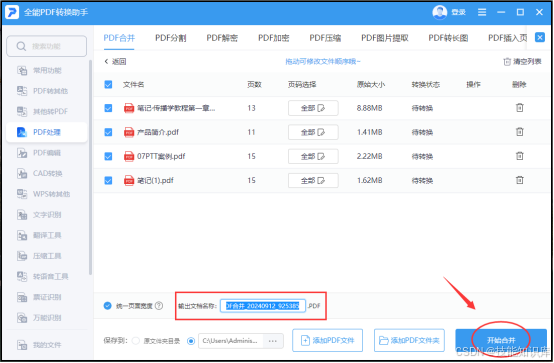Image resolution: width=554 pixels, height=363 pixels.
Task: Select PDF处理 in the sidebar
Action: (x=46, y=132)
